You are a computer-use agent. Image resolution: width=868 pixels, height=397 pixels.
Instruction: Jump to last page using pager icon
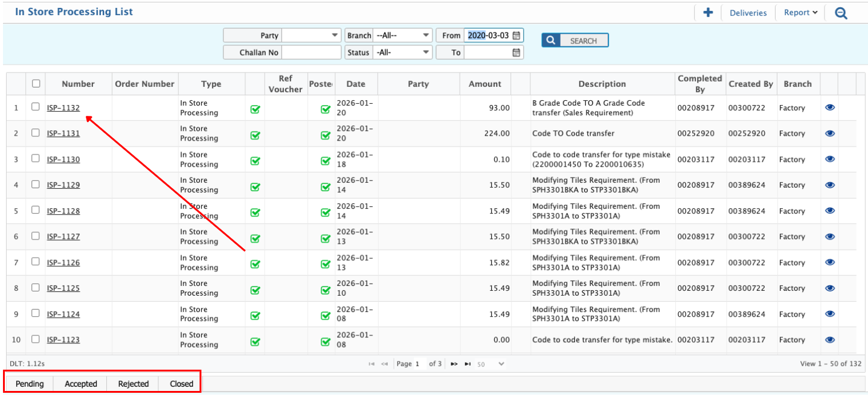click(x=468, y=364)
